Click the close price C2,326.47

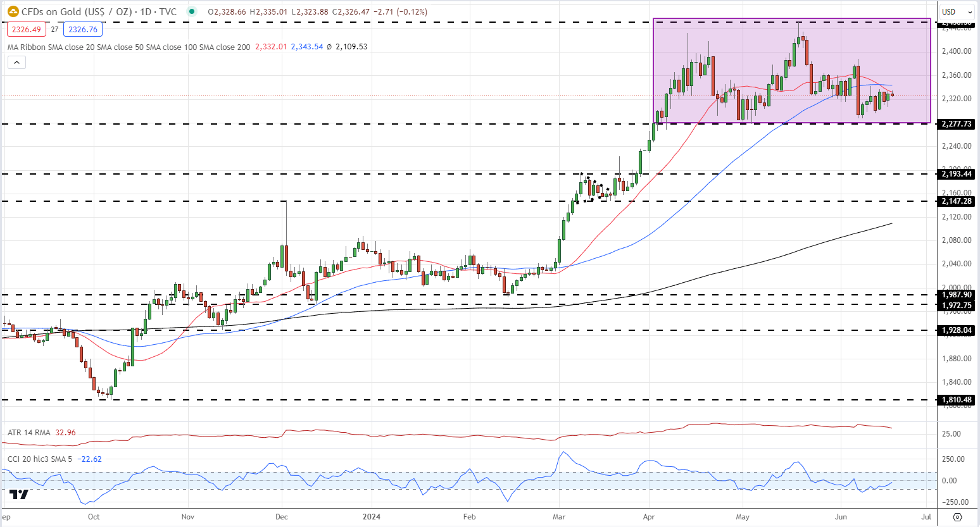click(x=350, y=11)
